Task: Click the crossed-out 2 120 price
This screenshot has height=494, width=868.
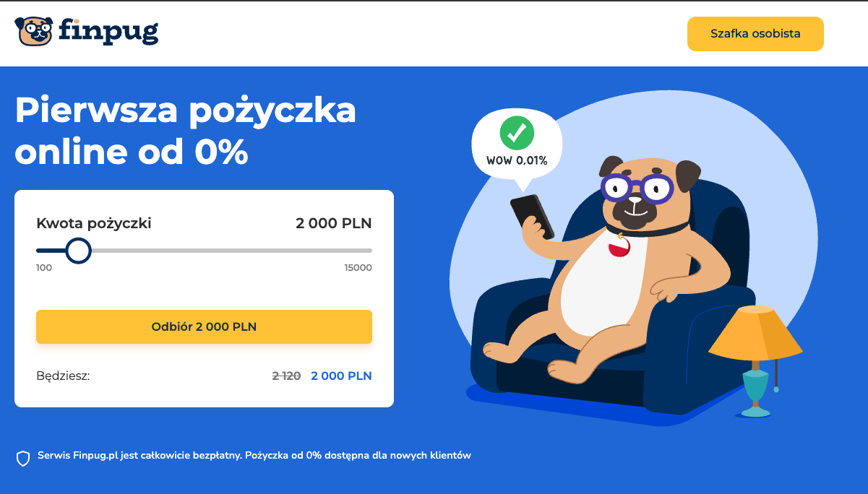Action: (288, 376)
